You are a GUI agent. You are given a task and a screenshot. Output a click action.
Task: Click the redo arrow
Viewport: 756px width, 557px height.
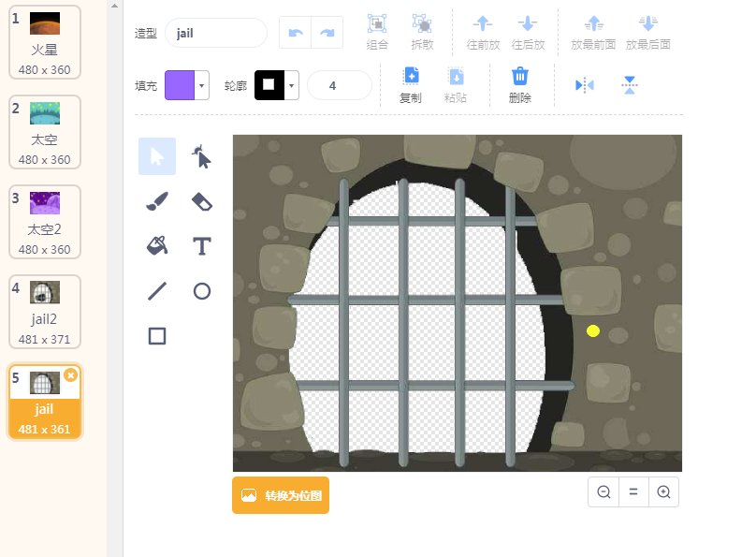pos(327,33)
